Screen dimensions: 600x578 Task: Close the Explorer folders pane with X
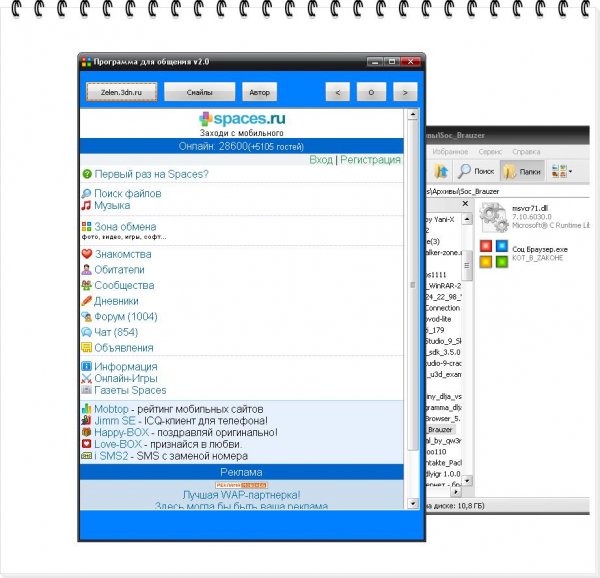tap(465, 204)
